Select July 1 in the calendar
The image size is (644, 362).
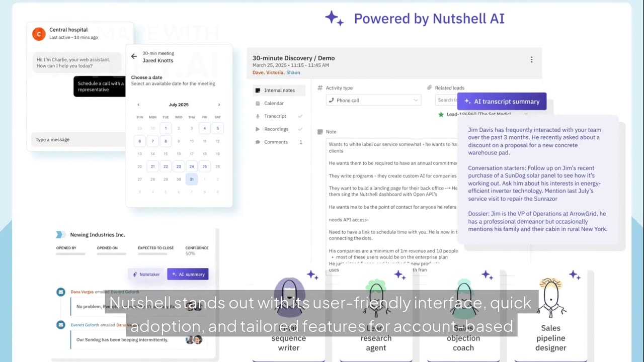(x=166, y=128)
